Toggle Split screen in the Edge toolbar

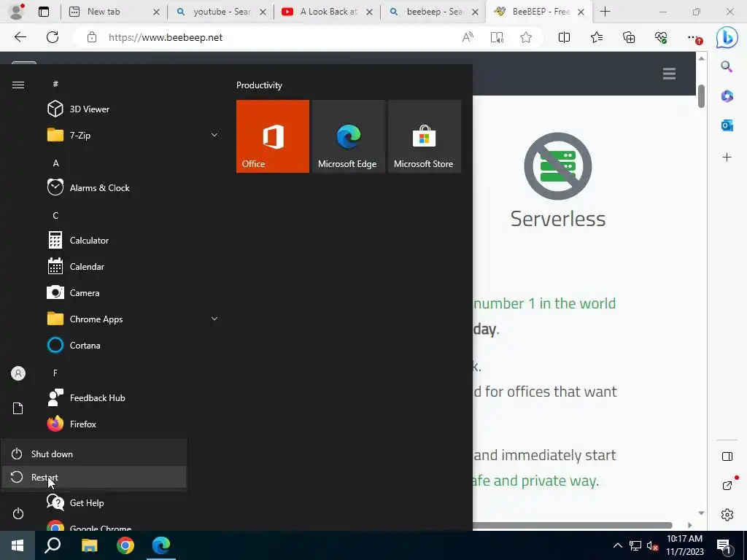coord(564,37)
